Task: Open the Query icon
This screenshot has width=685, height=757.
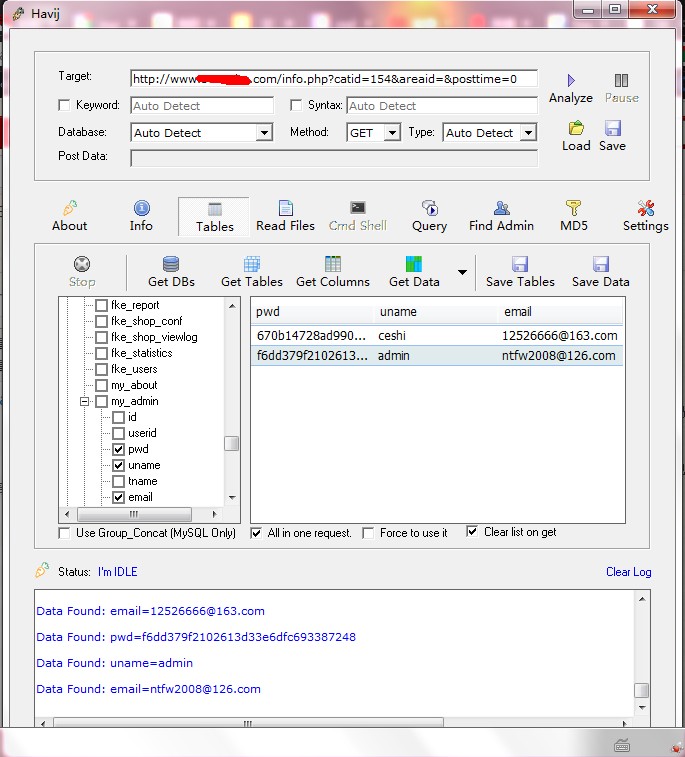Action: pyautogui.click(x=430, y=208)
